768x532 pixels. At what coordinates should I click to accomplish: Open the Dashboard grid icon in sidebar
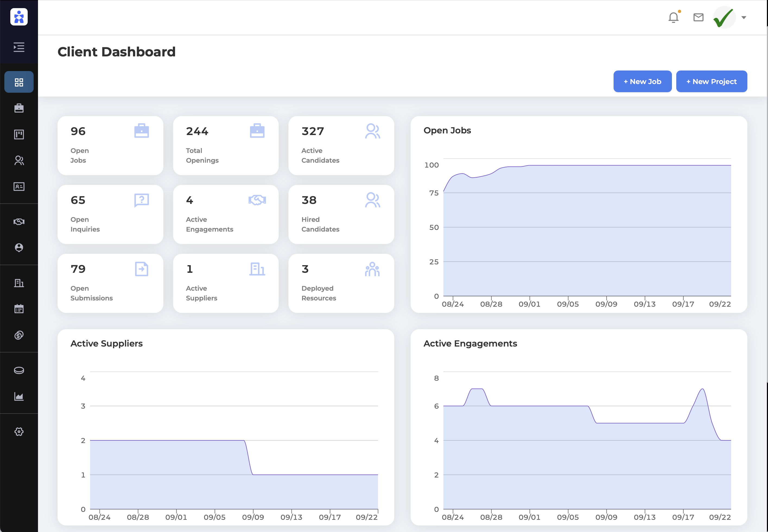[19, 82]
